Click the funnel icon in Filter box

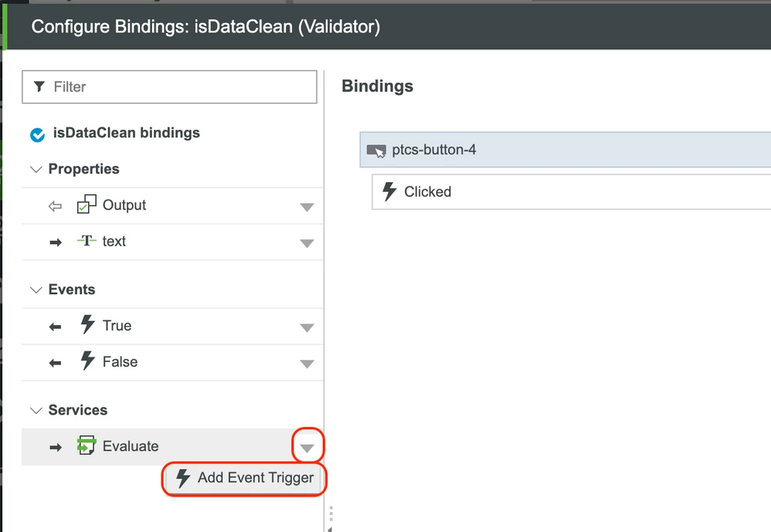pos(39,87)
